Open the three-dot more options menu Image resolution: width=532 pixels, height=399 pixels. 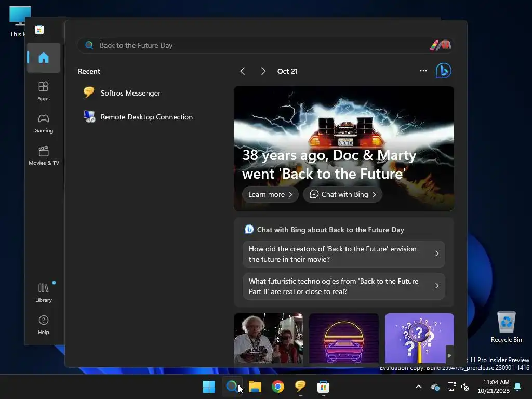[x=423, y=71]
